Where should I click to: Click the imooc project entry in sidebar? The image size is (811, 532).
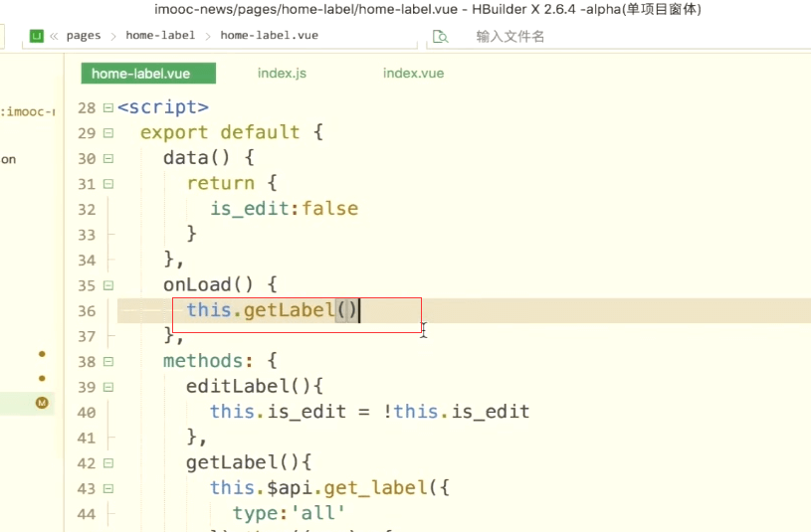[x=28, y=111]
